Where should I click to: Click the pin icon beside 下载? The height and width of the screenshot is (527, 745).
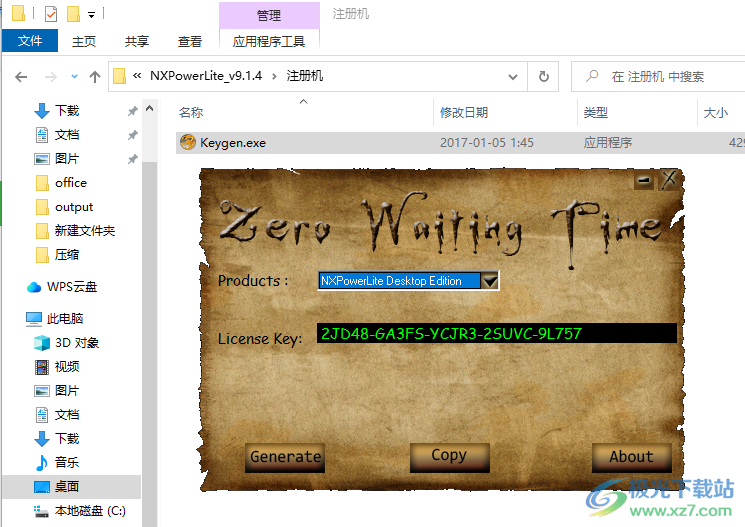point(133,111)
